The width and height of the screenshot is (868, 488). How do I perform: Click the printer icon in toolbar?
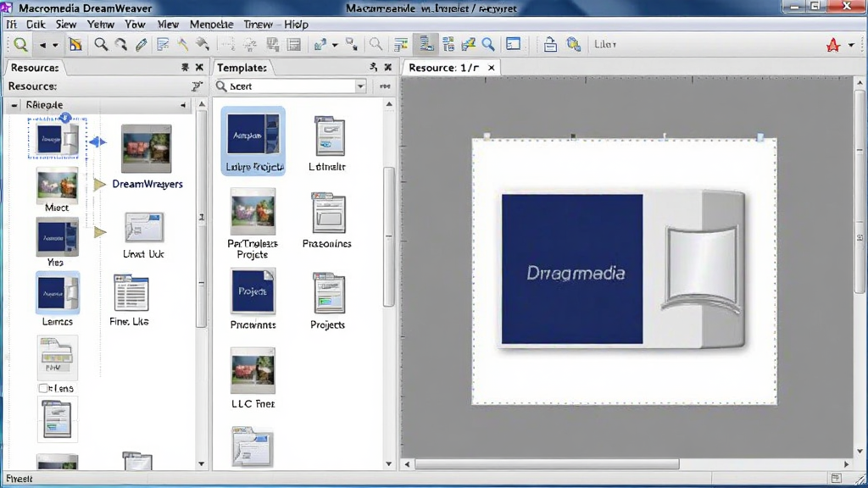click(549, 44)
